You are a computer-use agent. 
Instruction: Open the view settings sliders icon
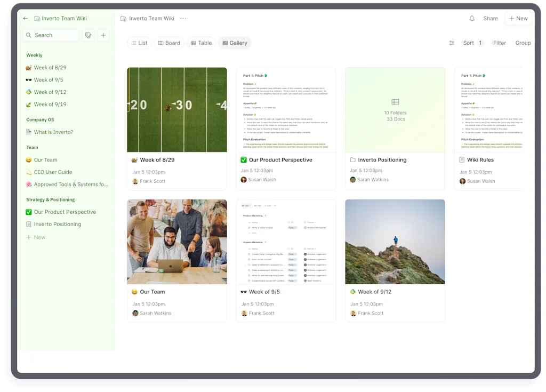pos(452,43)
